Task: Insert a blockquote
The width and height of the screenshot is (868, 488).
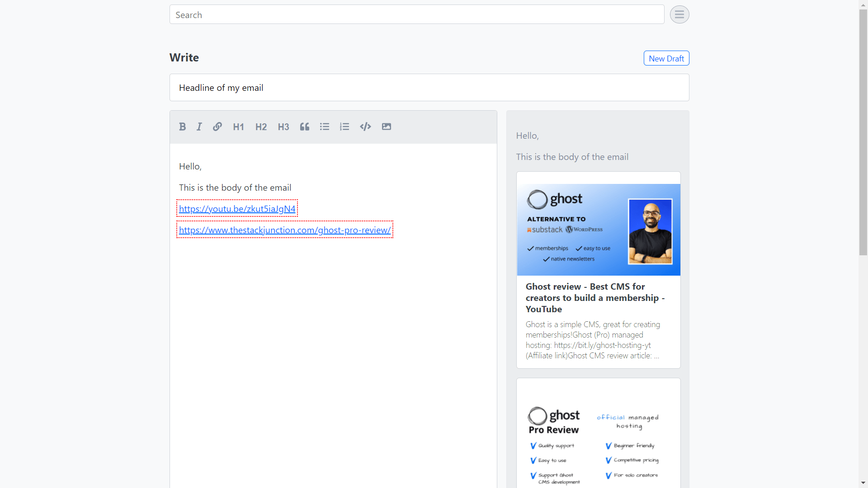Action: tap(304, 127)
